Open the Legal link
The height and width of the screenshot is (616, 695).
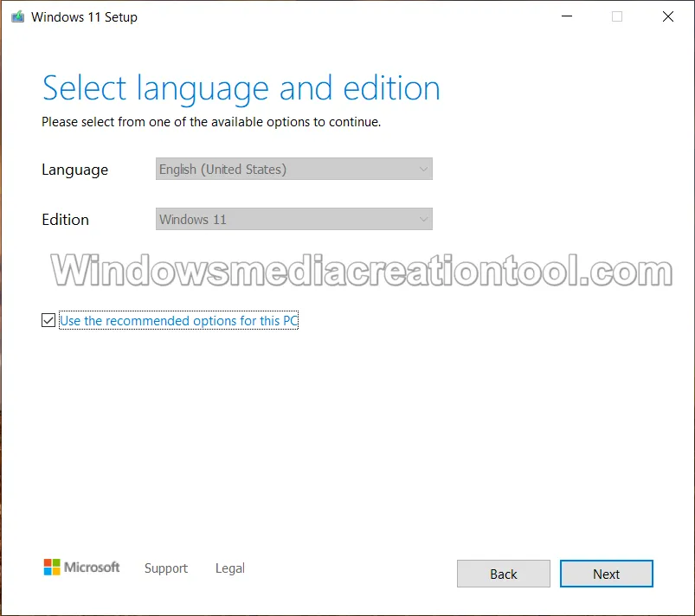point(230,568)
